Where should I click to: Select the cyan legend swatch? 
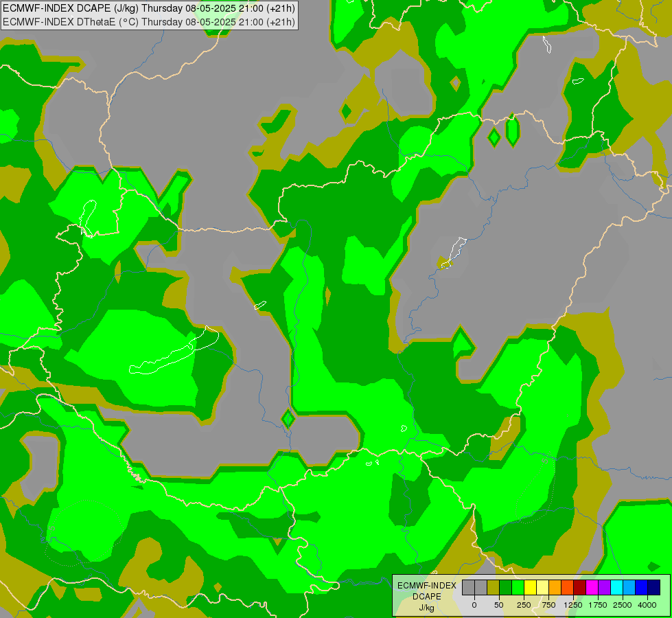[x=616, y=587]
